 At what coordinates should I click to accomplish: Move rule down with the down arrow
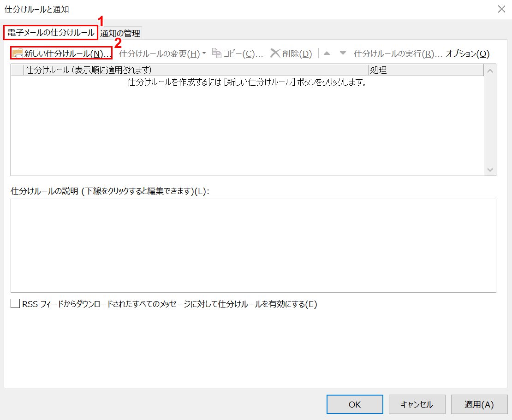tap(343, 53)
